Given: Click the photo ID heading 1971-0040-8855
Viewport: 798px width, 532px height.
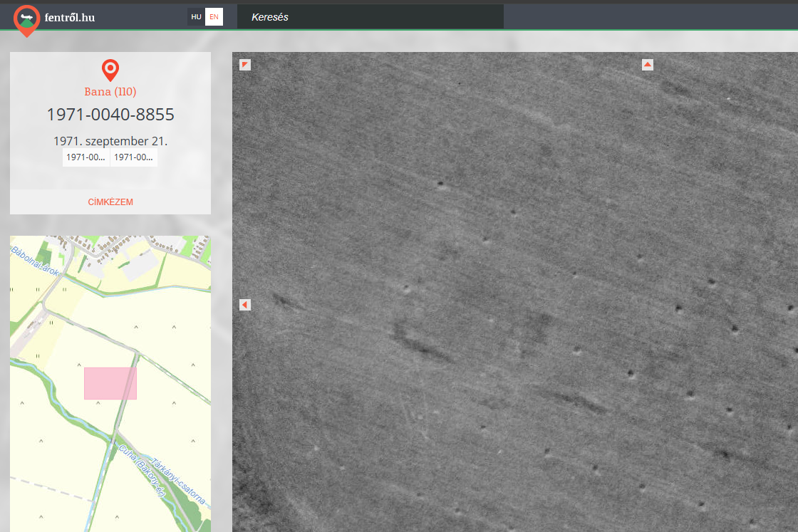Looking at the screenshot, I should (x=110, y=115).
